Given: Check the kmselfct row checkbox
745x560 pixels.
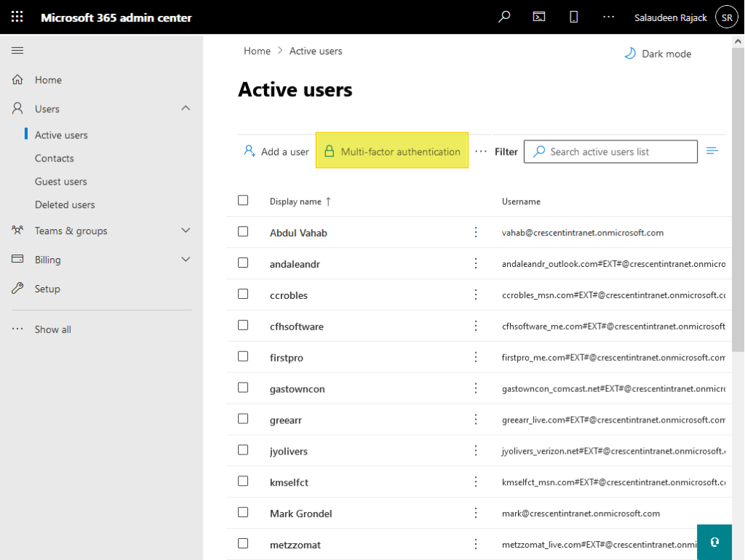Looking at the screenshot, I should click(243, 481).
